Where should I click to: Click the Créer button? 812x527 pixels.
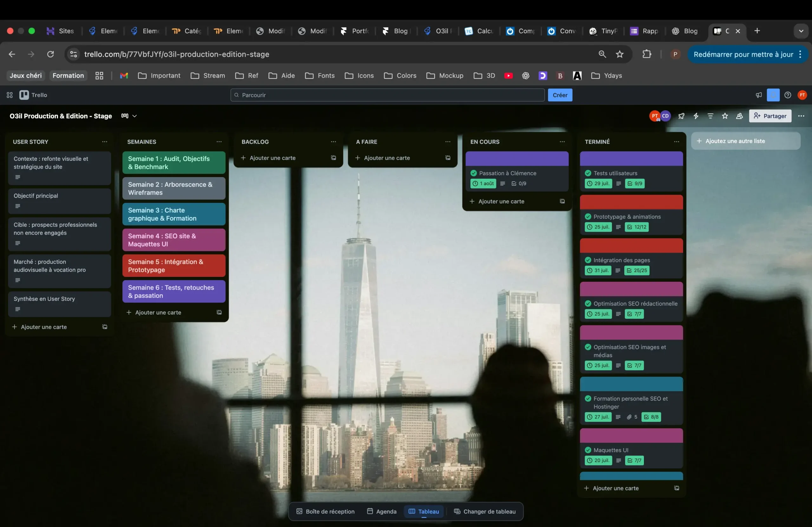560,95
